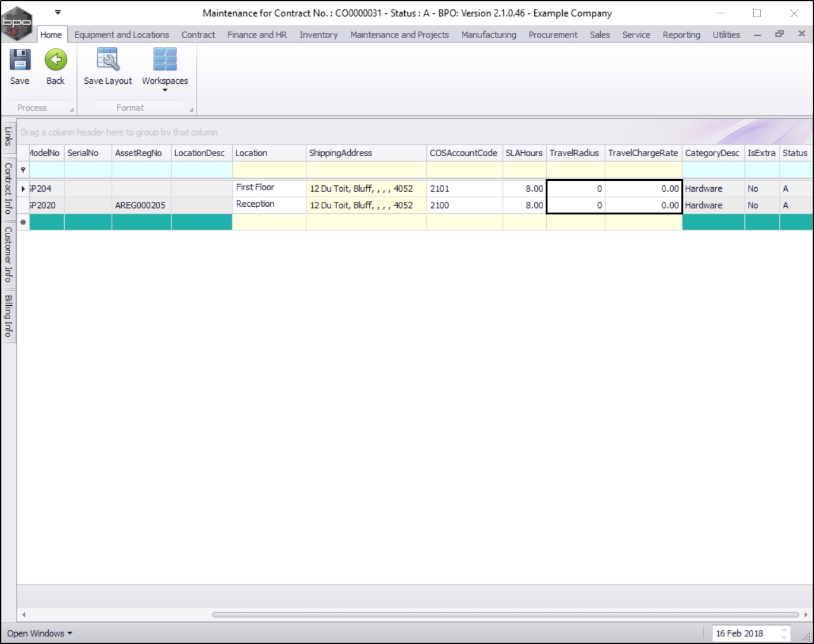Open the Equipment and Locations tab
The height and width of the screenshot is (644, 814).
[x=122, y=35]
